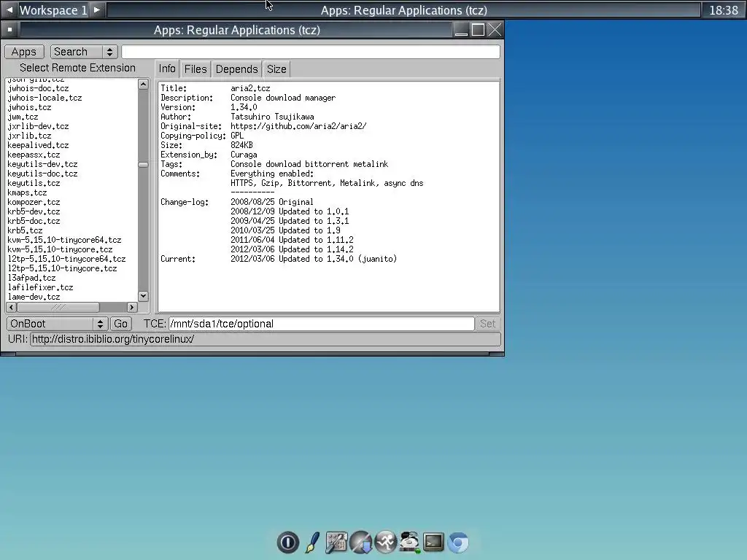Minimize the Apps window
Viewport: 747px width, 560px height.
coord(461,30)
